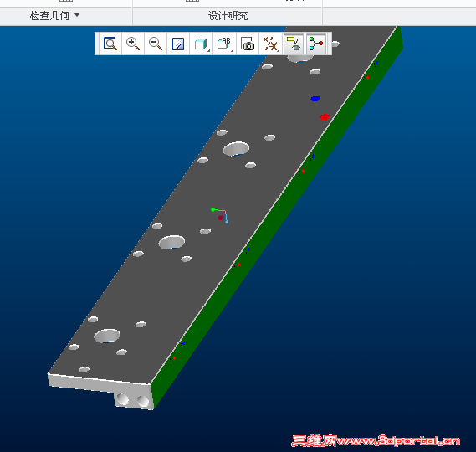
Task: Open the 设计研究 ribbon group
Action: pos(228,16)
